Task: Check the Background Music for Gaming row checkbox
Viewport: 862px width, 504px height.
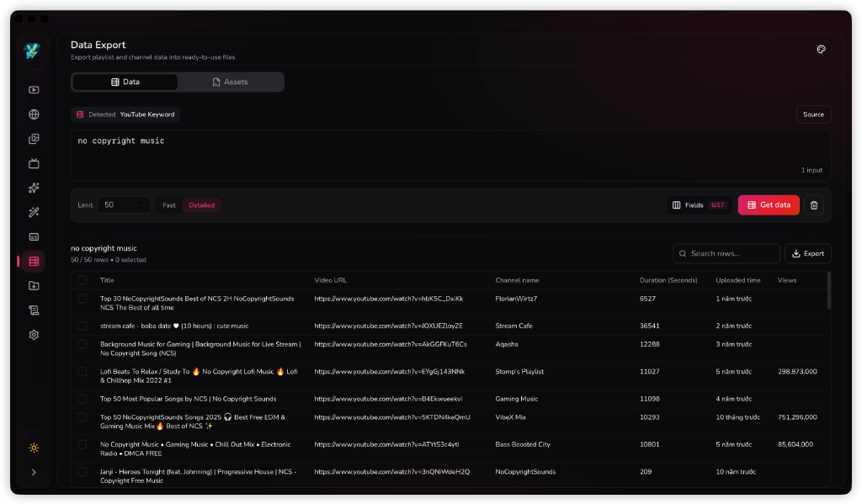Action: [82, 345]
